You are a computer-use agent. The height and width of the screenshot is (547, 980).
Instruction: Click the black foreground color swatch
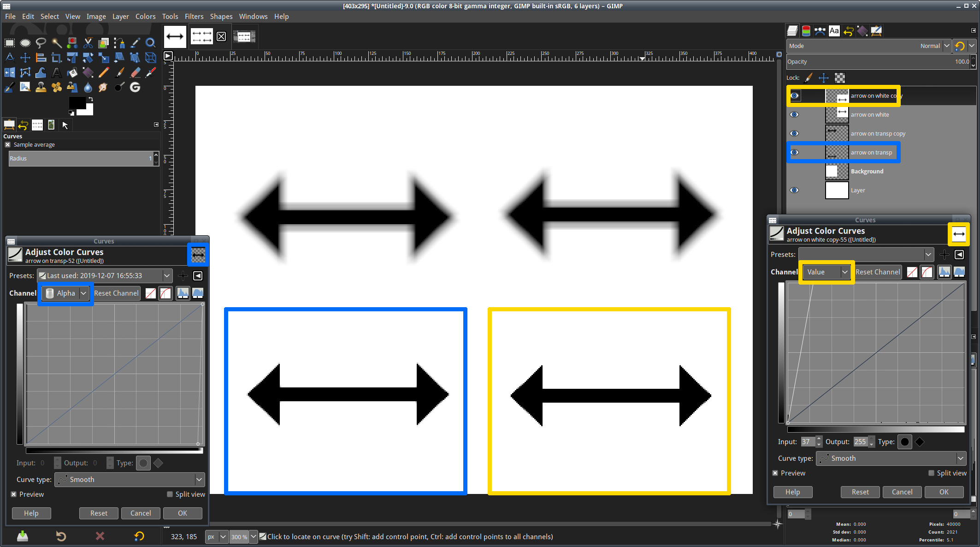point(77,103)
